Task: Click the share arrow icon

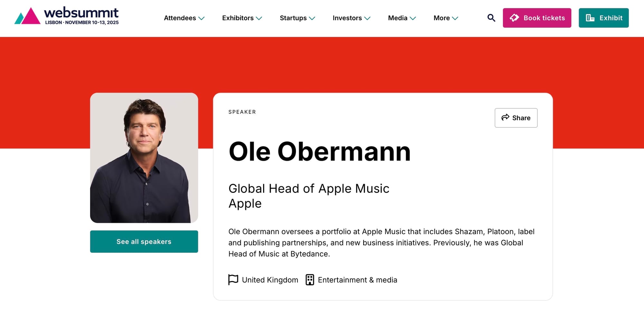Action: (x=505, y=117)
